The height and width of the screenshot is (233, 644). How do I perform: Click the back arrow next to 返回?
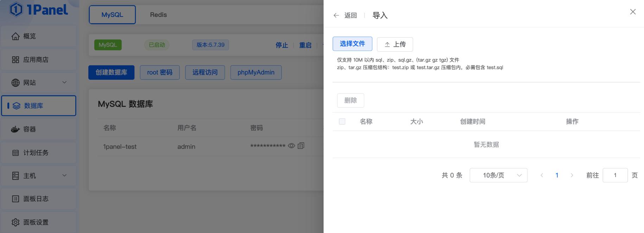pos(336,15)
